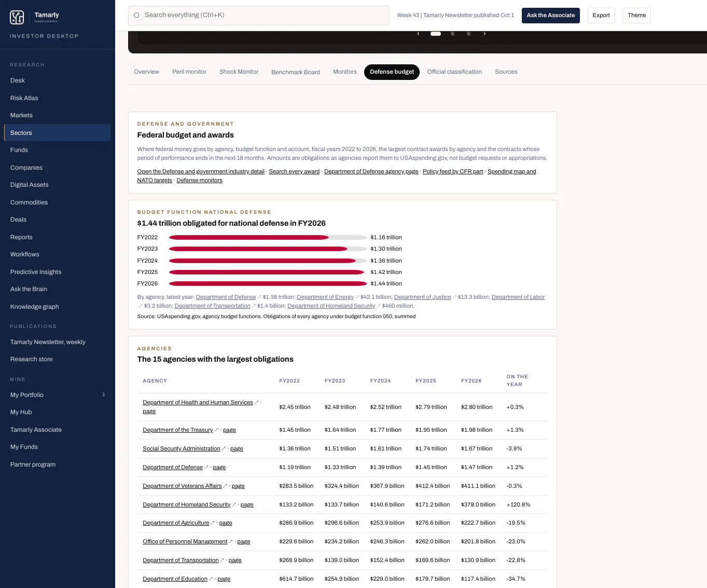Click the FY2026 obligations bar
This screenshot has height=588, width=707.
coord(268,283)
